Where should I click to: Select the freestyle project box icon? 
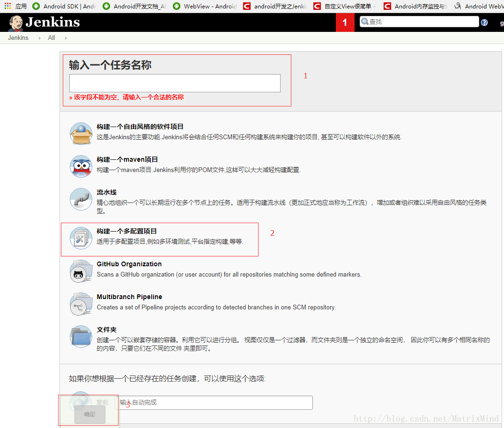pos(81,133)
